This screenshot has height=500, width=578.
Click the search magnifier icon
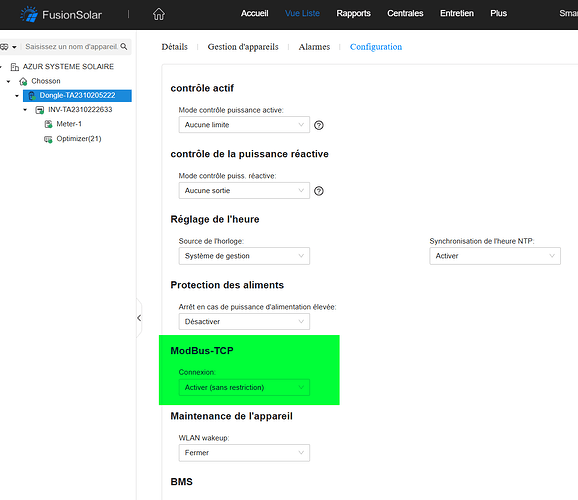click(124, 46)
